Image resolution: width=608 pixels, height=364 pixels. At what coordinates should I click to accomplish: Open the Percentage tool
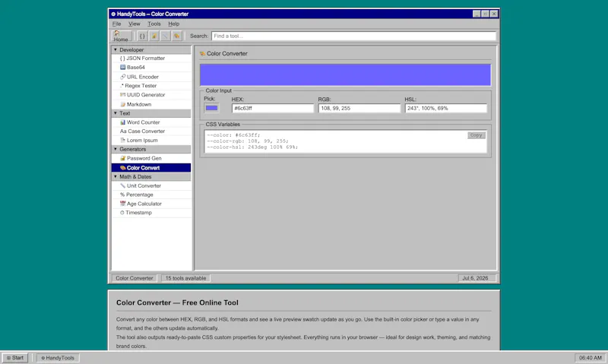(151, 195)
